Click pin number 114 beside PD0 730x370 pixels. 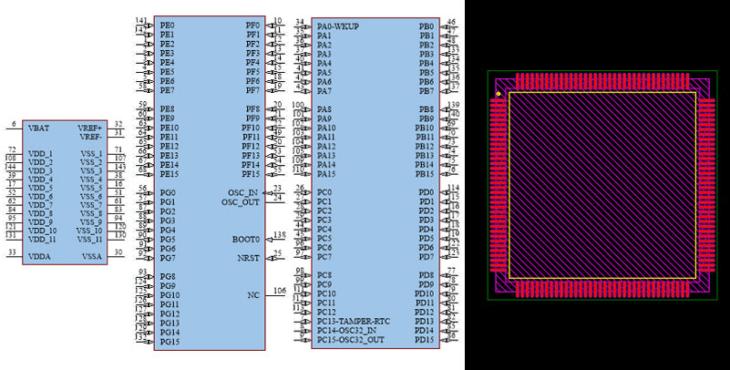click(x=453, y=188)
